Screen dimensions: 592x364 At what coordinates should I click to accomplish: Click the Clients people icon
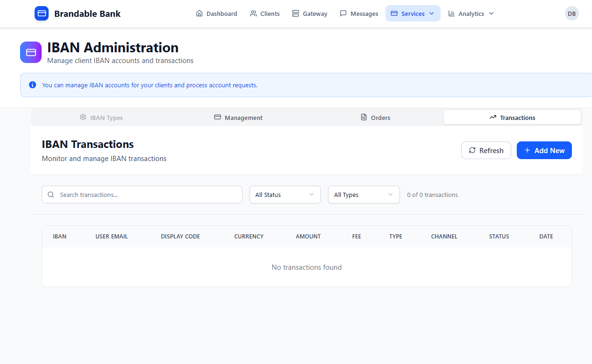[253, 14]
